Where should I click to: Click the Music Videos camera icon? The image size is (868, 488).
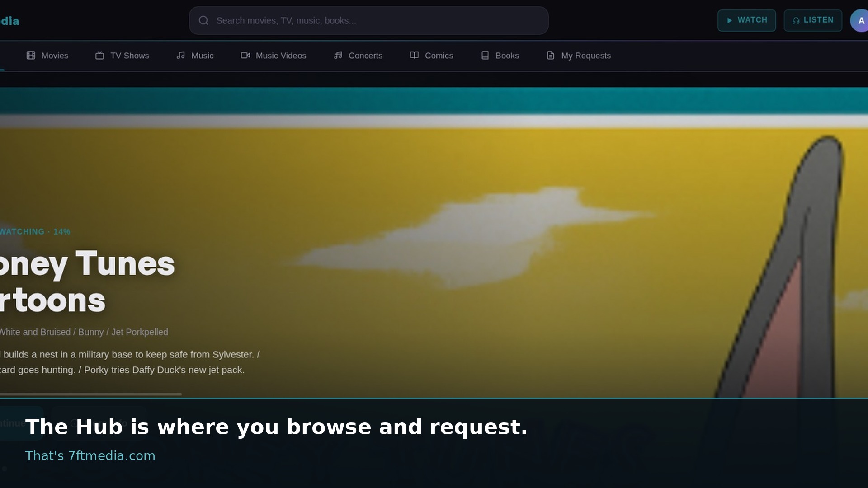coord(245,56)
